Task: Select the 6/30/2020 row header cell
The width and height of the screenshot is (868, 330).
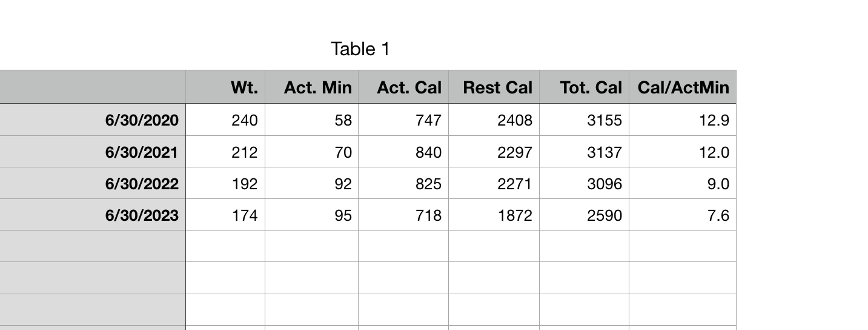Action: (93, 120)
